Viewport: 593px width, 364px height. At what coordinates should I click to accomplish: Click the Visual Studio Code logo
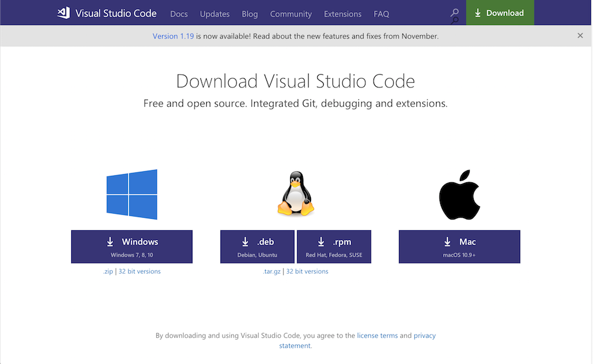[64, 13]
